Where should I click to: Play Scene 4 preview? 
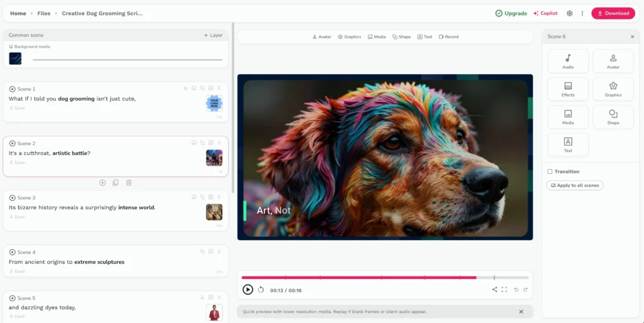click(x=13, y=252)
